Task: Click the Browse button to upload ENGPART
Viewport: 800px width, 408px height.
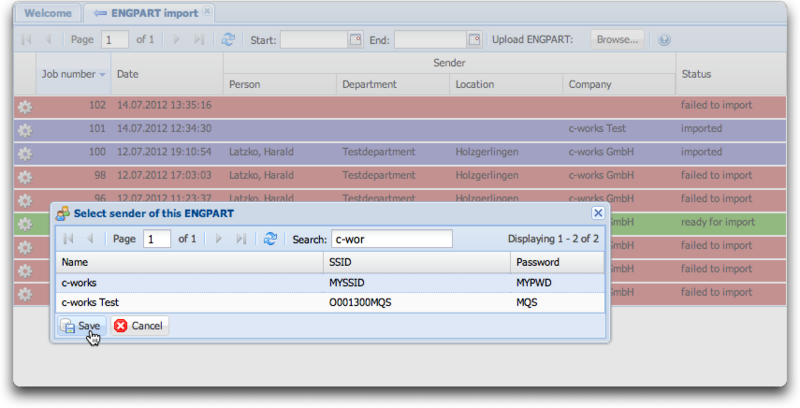Action: 617,40
